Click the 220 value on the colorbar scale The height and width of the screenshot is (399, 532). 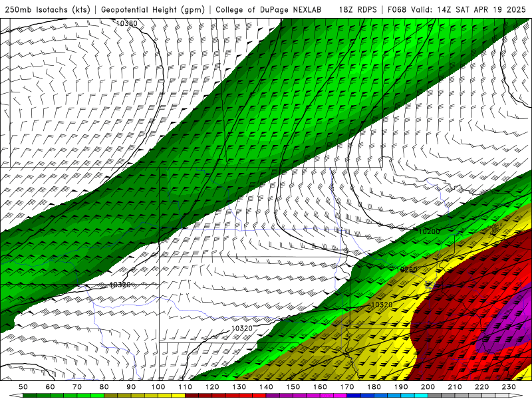pos(482,387)
